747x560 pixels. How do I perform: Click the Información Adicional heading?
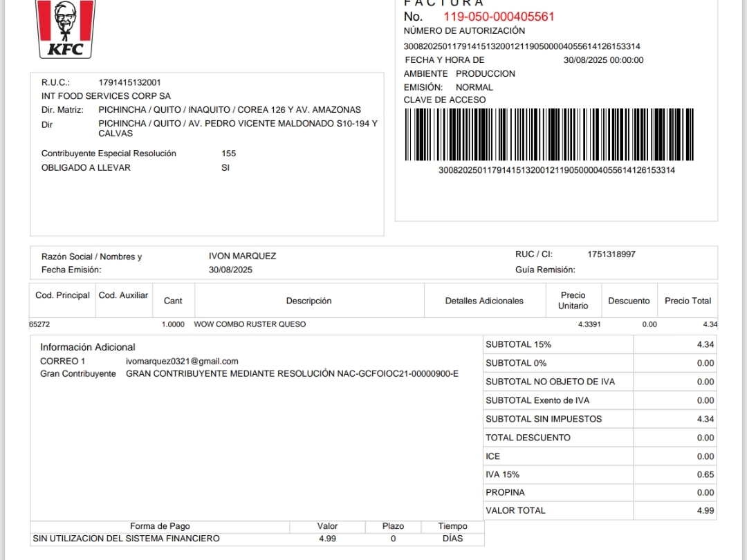coord(88,347)
